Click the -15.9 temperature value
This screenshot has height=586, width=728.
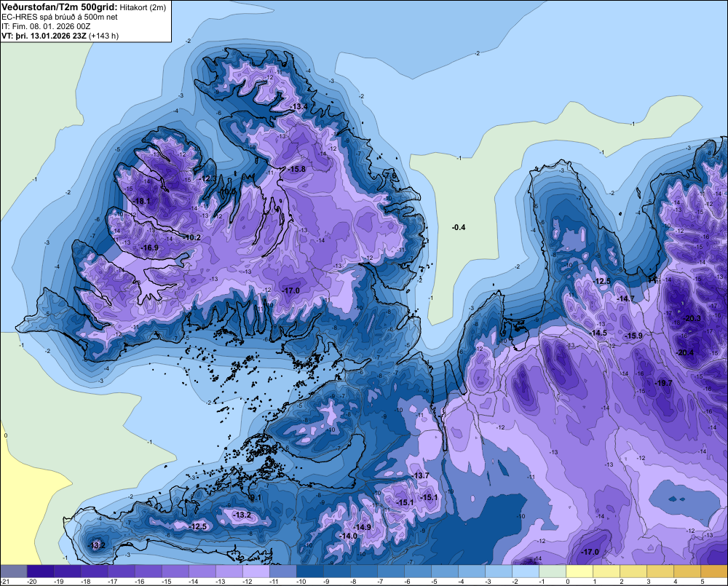pos(633,336)
